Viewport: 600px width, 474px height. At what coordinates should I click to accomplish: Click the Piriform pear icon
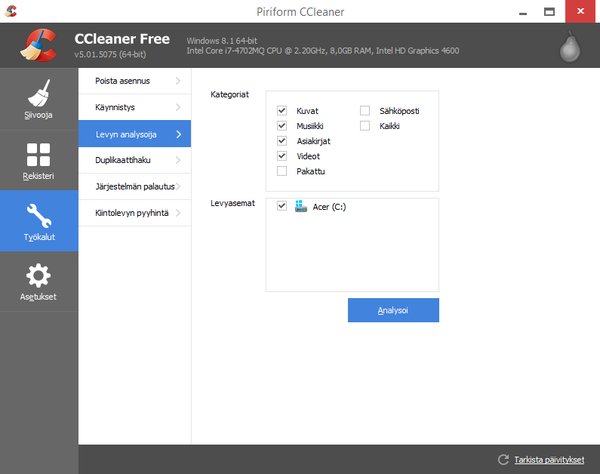(570, 46)
